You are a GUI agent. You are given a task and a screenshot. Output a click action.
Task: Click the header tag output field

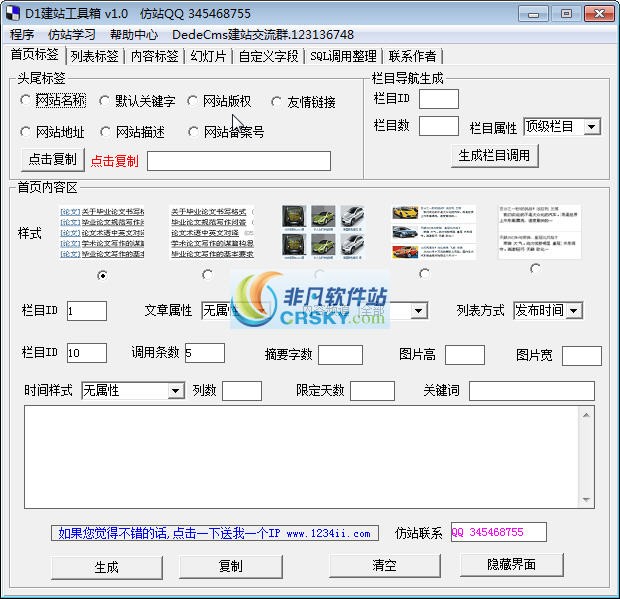[x=239, y=161]
